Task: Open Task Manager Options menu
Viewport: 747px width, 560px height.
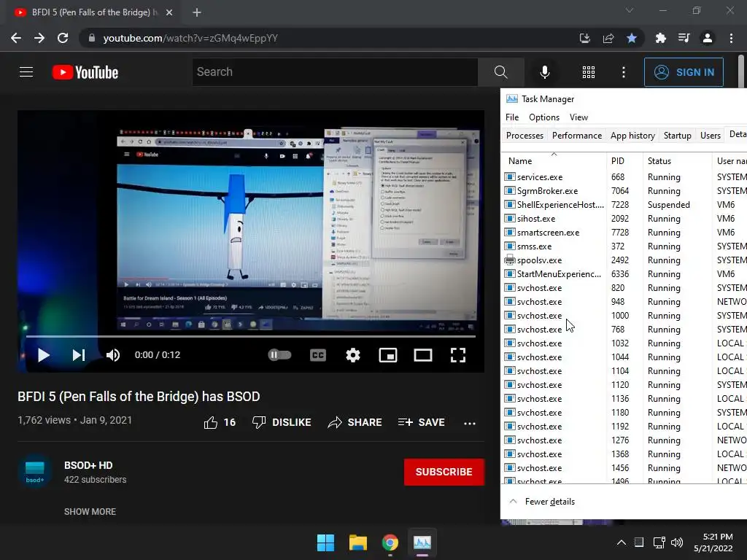Action: (544, 117)
